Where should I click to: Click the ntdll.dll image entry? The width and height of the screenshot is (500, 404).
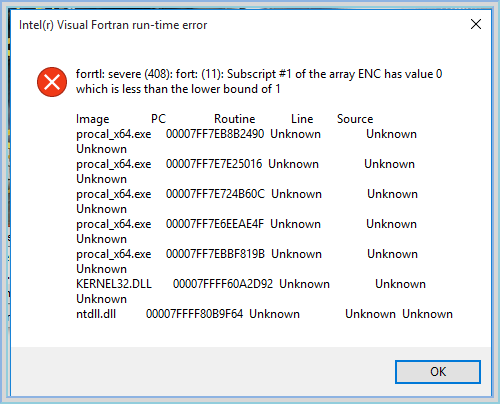pos(96,314)
